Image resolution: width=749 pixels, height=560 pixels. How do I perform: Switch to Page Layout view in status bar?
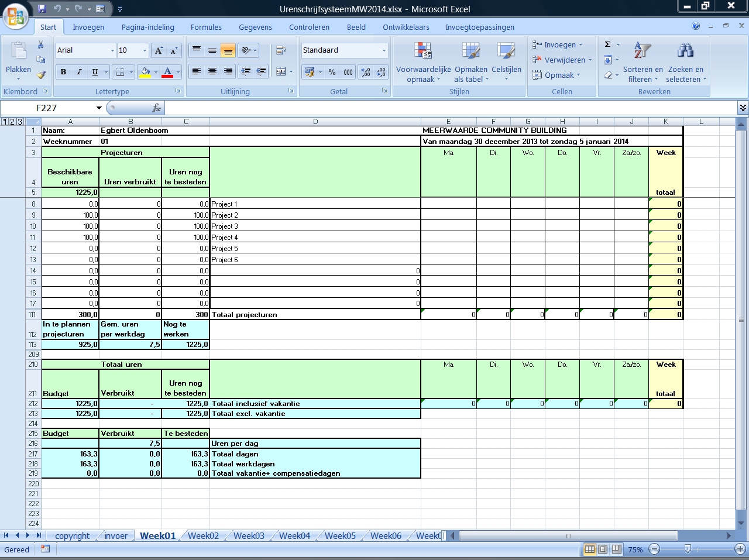click(603, 549)
